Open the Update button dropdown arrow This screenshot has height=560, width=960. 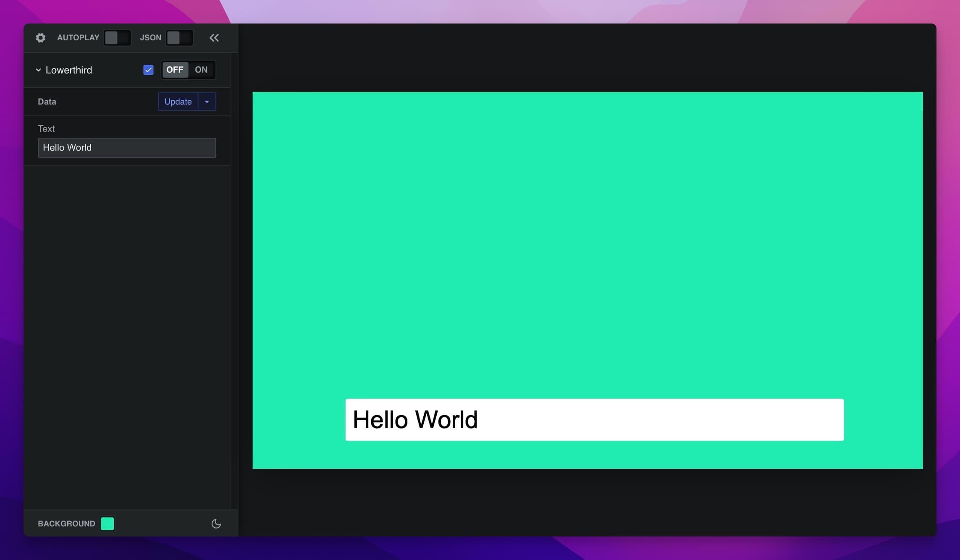207,102
